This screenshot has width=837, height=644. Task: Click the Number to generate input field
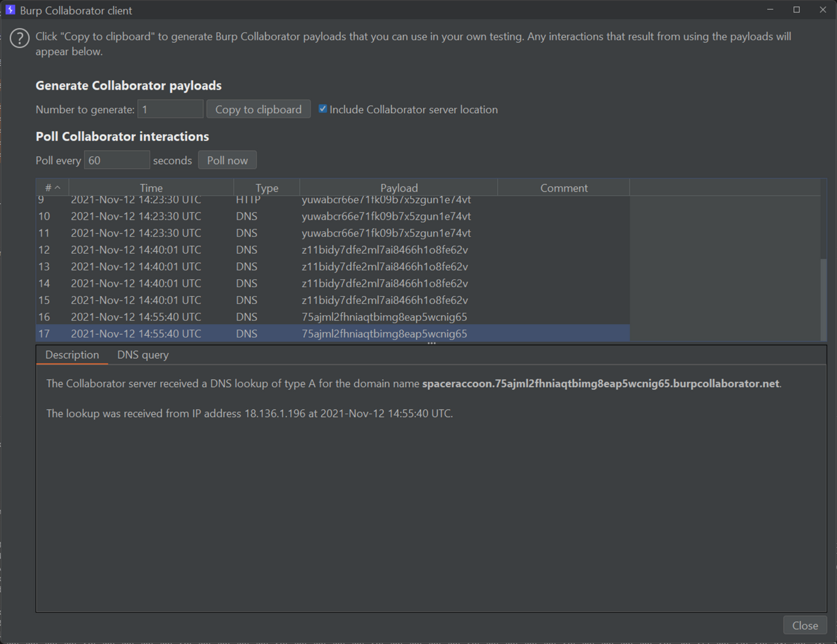pyautogui.click(x=170, y=109)
